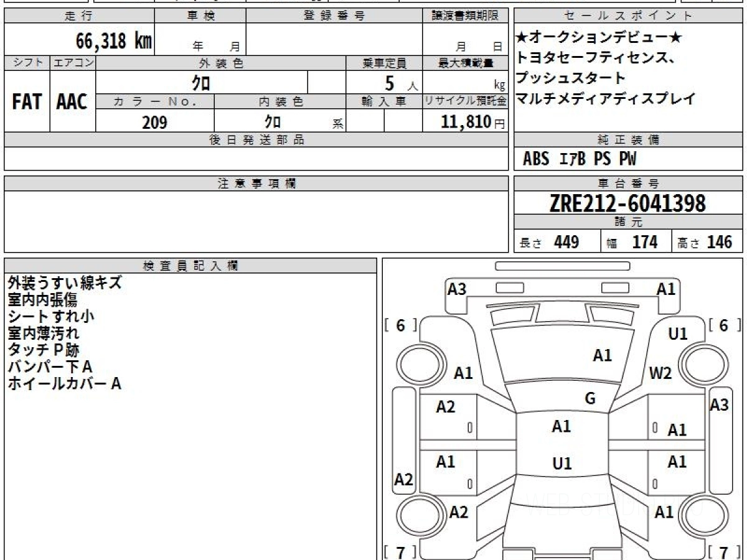The width and height of the screenshot is (747, 560).
Task: Select the カラーNo. header
Action: [155, 102]
